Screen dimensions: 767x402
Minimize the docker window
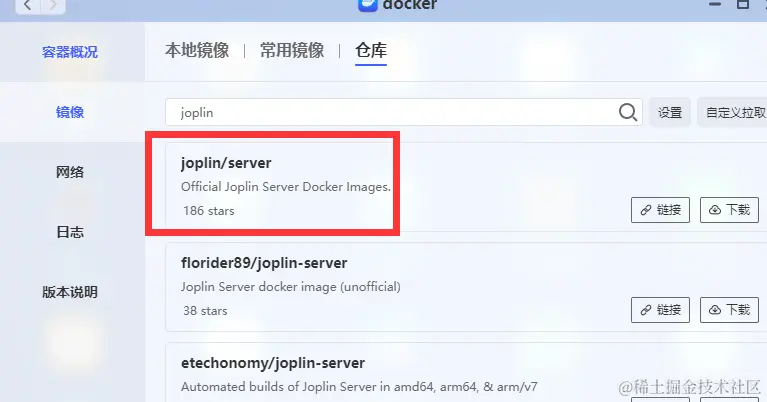[715, 4]
